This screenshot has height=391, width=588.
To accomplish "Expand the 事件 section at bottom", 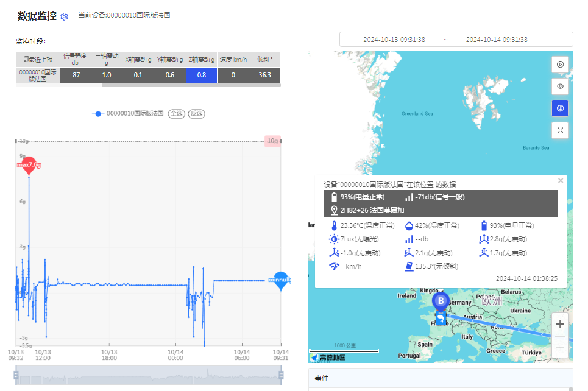I will 322,378.
